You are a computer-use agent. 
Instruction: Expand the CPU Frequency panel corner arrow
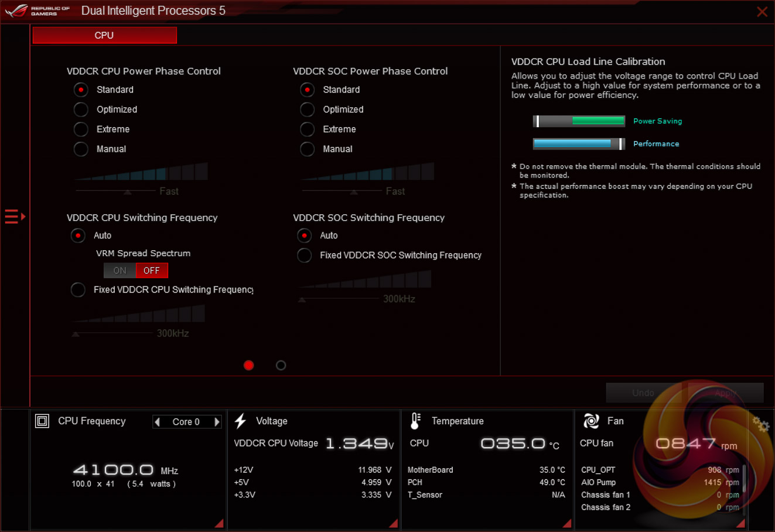(x=219, y=523)
